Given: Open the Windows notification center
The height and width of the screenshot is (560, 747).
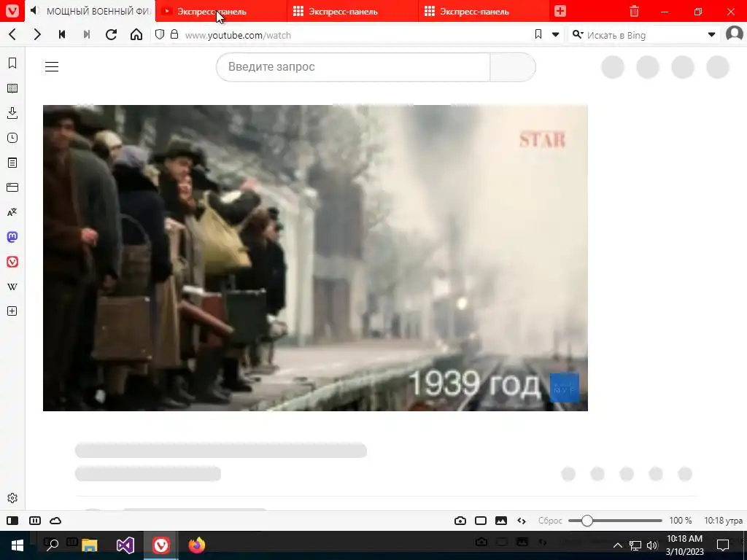Looking at the screenshot, I should tap(723, 545).
